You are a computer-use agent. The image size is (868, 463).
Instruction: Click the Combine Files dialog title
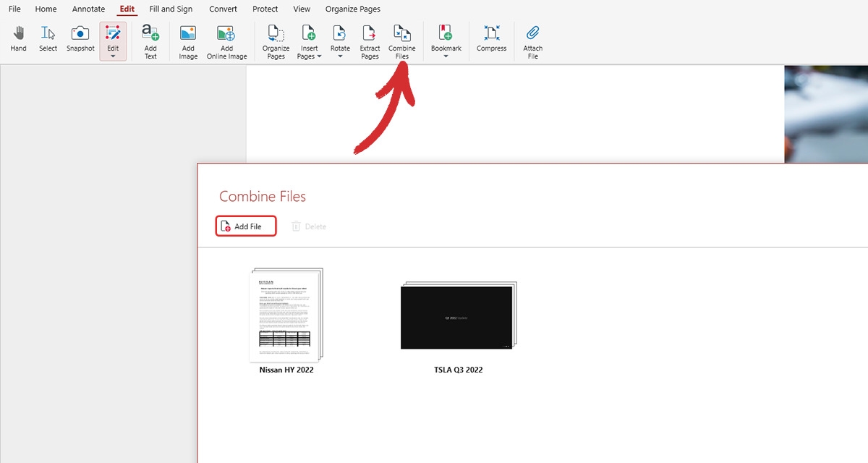pyautogui.click(x=263, y=196)
